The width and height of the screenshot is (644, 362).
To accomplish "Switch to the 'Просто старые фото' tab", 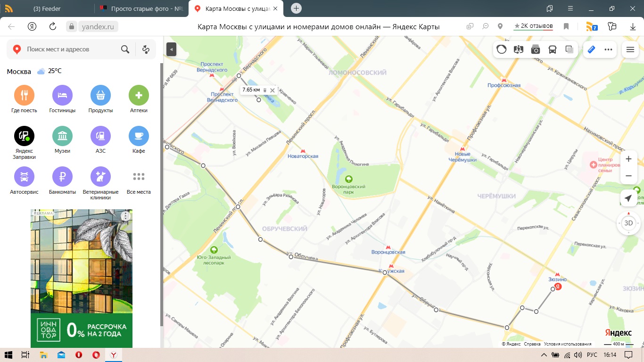I will (x=142, y=8).
